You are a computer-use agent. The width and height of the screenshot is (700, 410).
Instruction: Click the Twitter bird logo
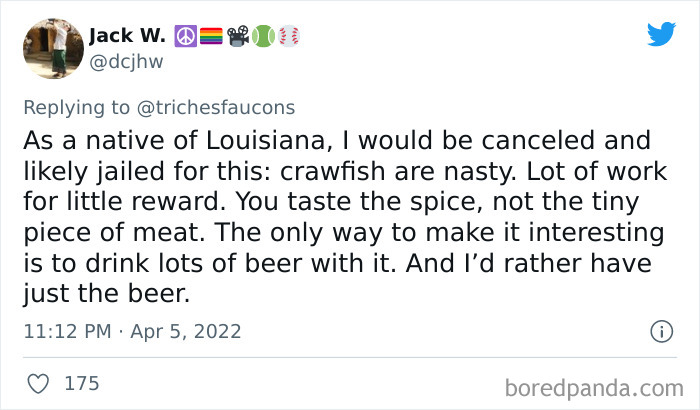661,34
